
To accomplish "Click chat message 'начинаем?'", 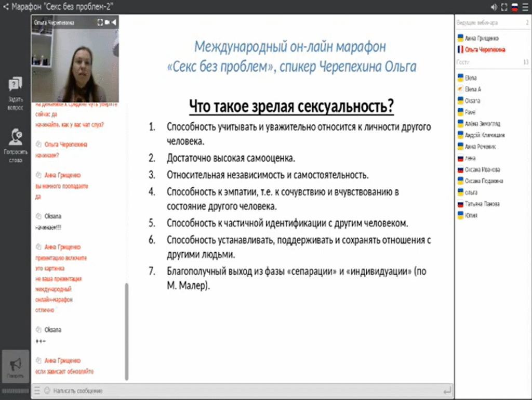I will click(47, 156).
